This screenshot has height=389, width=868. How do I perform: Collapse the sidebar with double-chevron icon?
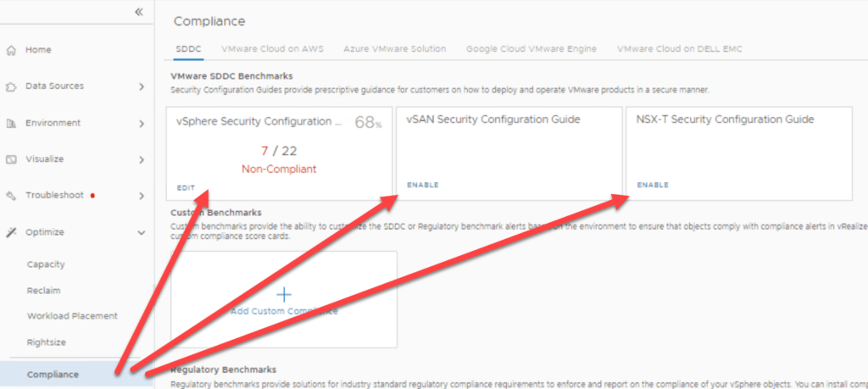coord(139,12)
